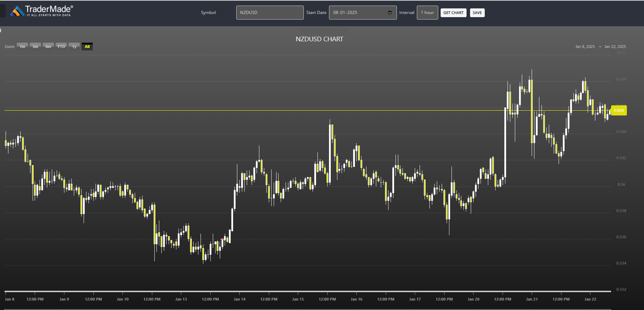Click the NZDUSD CHART title
Viewport: 644px width, 310px height.
(320, 39)
